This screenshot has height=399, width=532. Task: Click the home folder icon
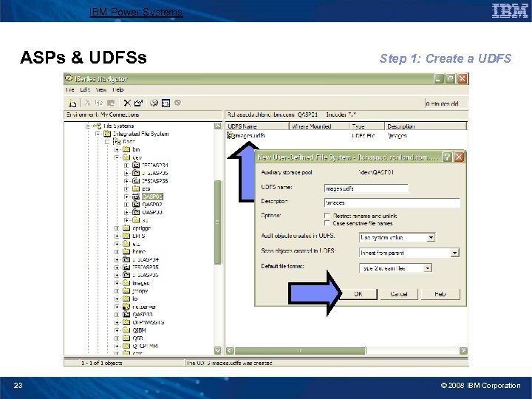(x=126, y=251)
